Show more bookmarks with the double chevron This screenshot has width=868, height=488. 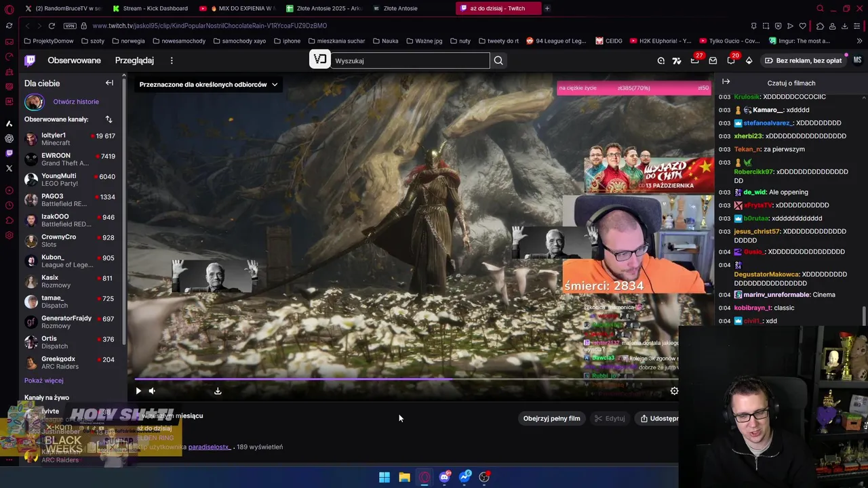point(859,41)
